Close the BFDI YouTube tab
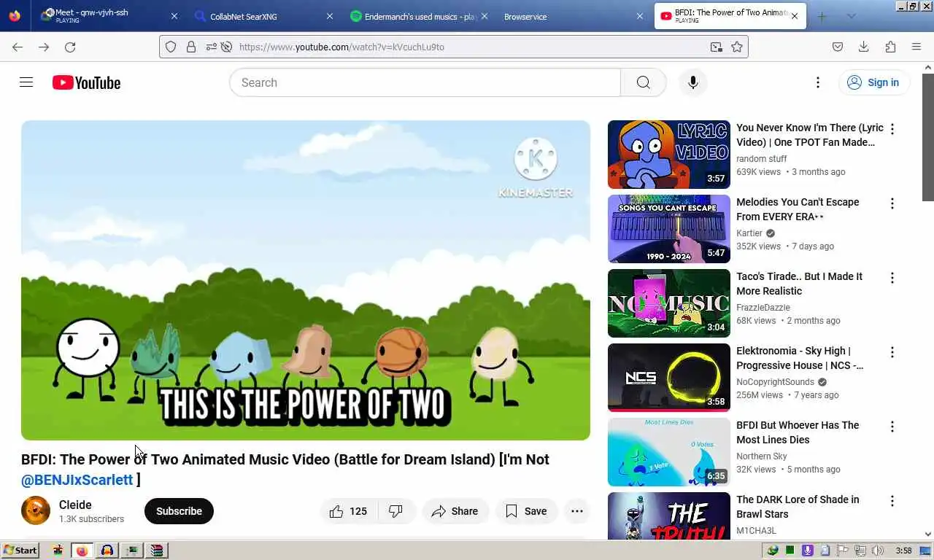This screenshot has width=934, height=560. 795,16
